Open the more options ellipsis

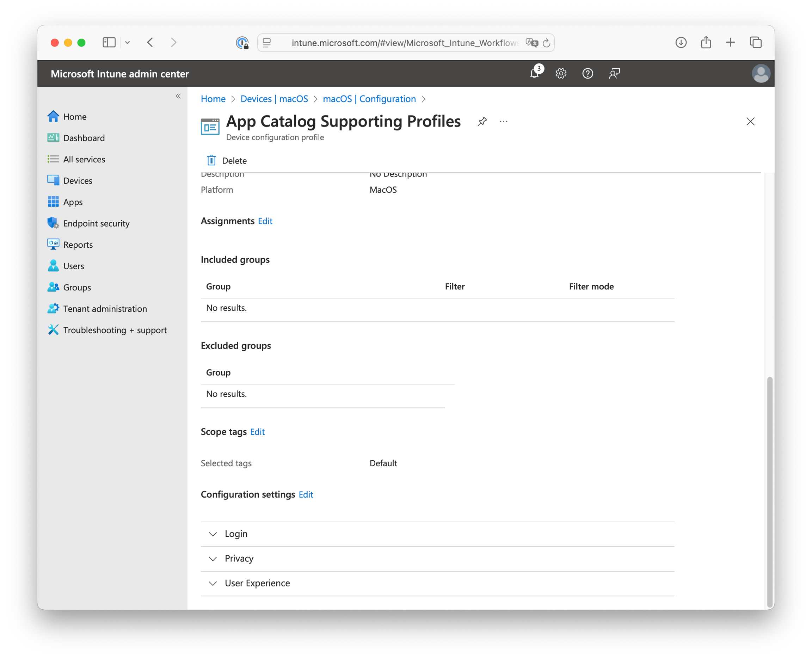click(504, 122)
